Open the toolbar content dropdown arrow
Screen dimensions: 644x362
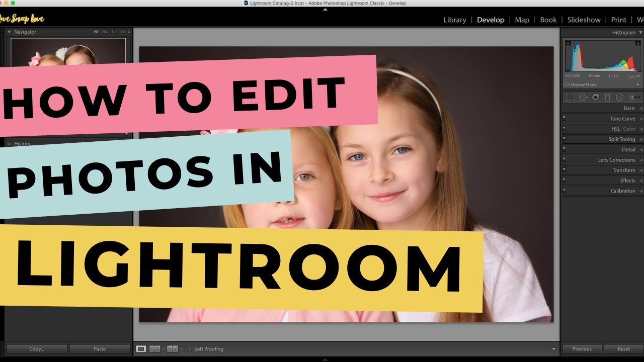554,349
